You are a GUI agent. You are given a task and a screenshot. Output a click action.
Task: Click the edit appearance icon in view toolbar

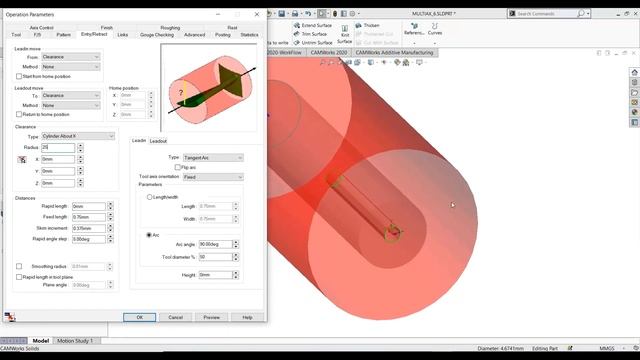(397, 62)
